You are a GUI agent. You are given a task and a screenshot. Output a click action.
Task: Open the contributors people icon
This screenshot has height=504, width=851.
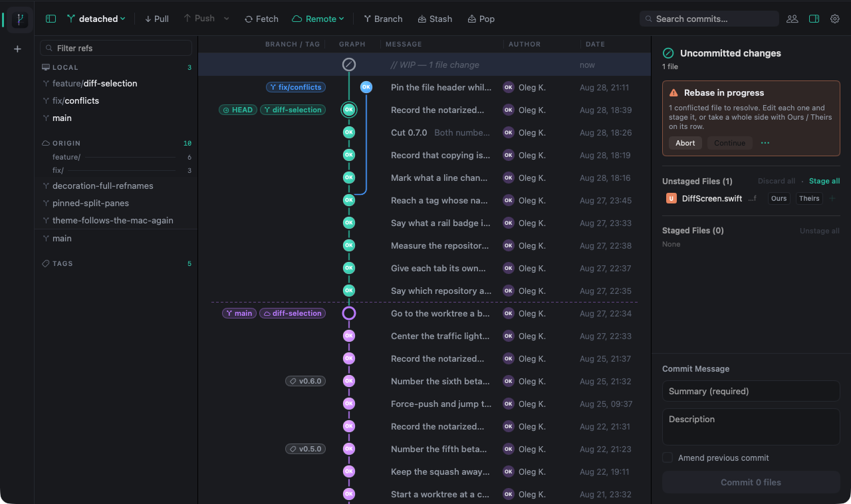point(792,19)
